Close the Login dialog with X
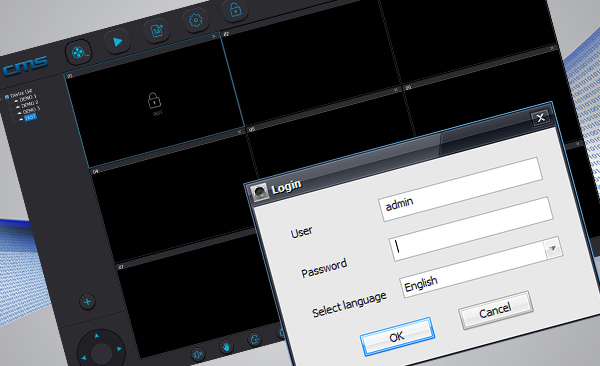 [541, 118]
